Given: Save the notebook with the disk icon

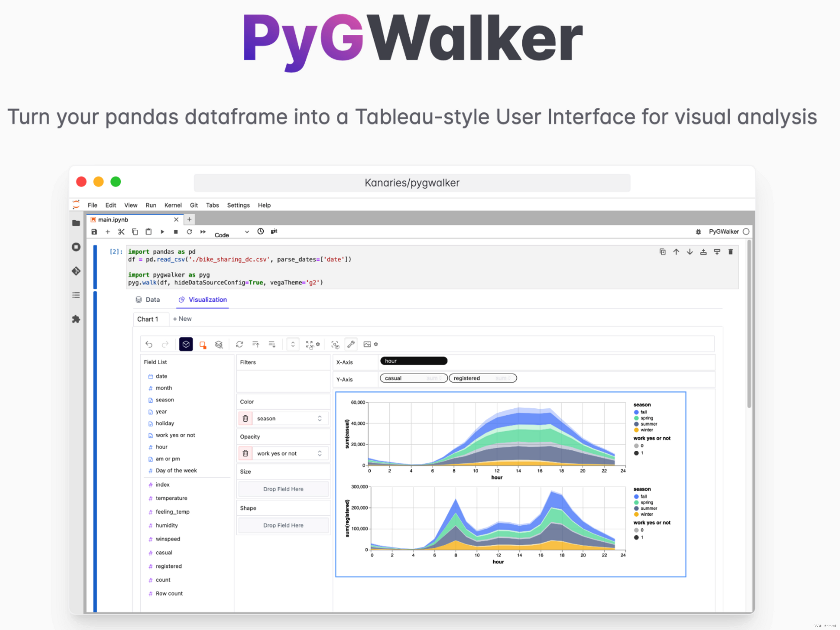Looking at the screenshot, I should [x=94, y=231].
